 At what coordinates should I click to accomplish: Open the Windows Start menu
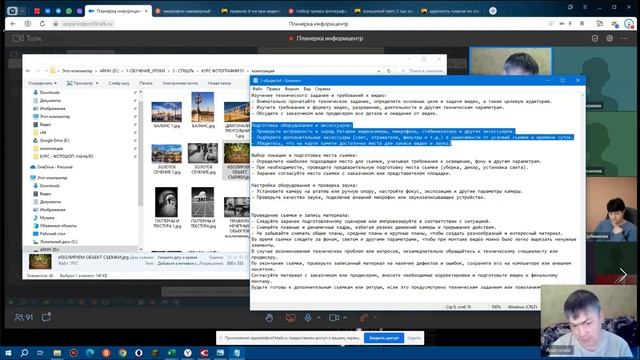click(8, 353)
